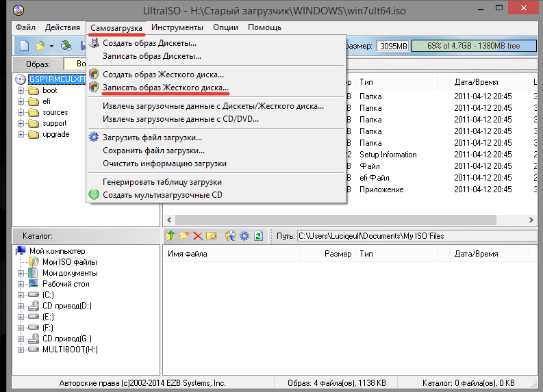The image size is (543, 392).
Task: Click the New image icon in toolbar
Action: click(x=24, y=46)
